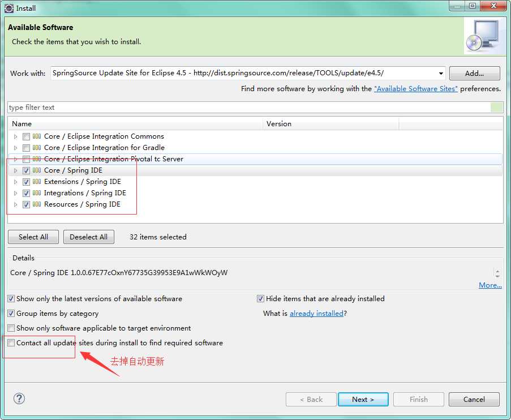Select Core / Eclipse Integration Commons label
The height and width of the screenshot is (420, 511).
point(104,136)
